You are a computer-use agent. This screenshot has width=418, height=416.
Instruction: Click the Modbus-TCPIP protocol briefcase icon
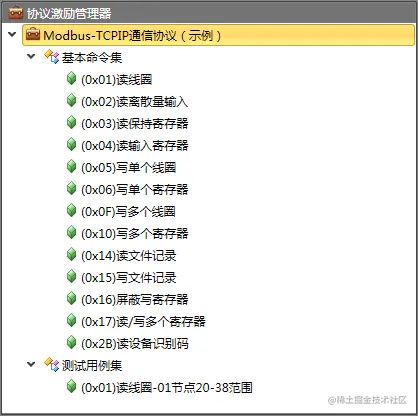coord(33,35)
